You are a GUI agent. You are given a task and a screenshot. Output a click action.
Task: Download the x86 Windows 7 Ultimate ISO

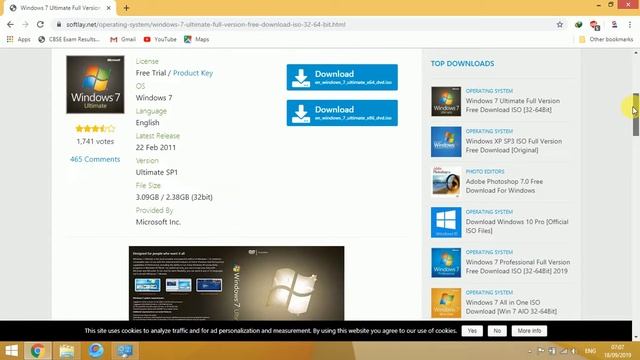point(342,113)
